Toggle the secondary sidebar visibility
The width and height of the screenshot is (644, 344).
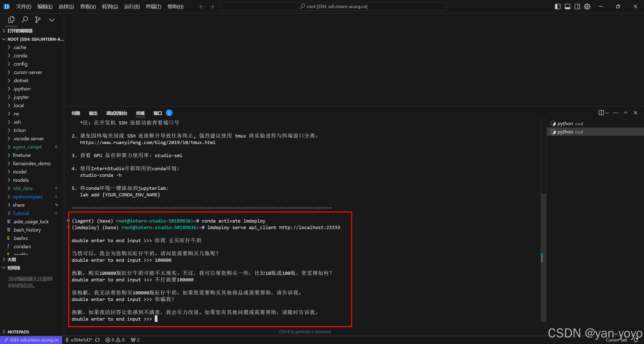[x=577, y=6]
